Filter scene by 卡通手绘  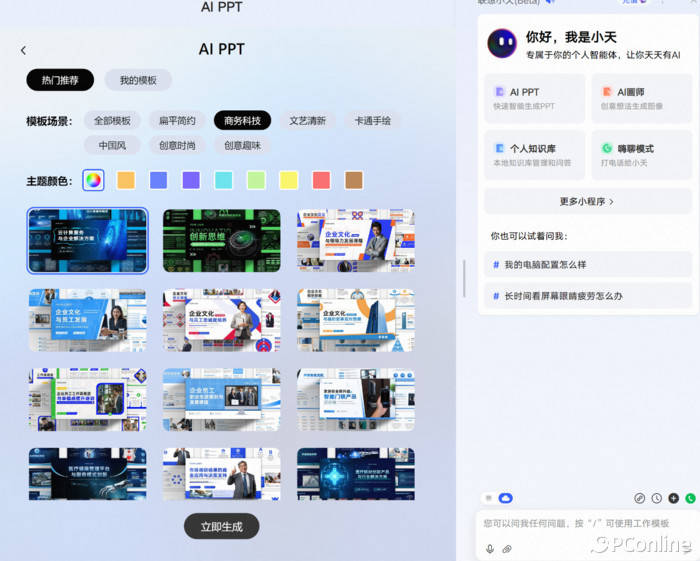[x=372, y=121]
